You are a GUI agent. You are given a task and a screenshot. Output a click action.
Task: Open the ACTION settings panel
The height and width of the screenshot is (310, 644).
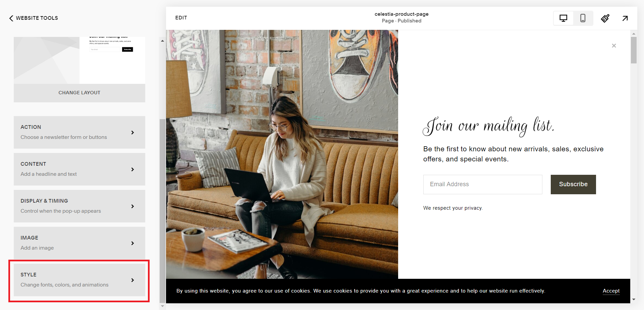[x=79, y=132]
